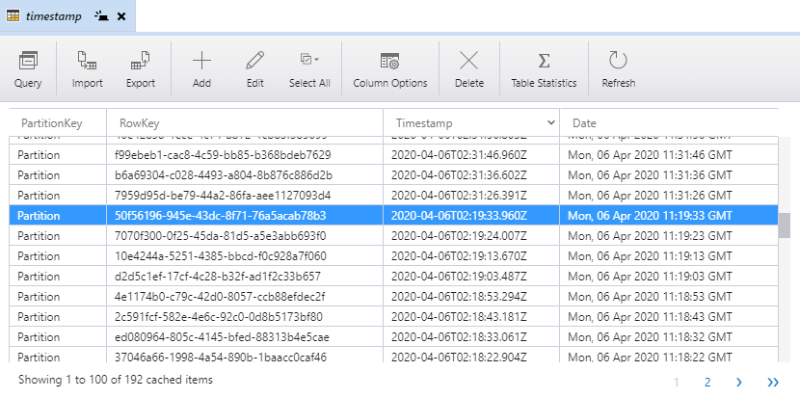The width and height of the screenshot is (800, 398).
Task: Select row b6a69304-c028-4493-a804-8b876c886d2b
Action: pyautogui.click(x=394, y=175)
